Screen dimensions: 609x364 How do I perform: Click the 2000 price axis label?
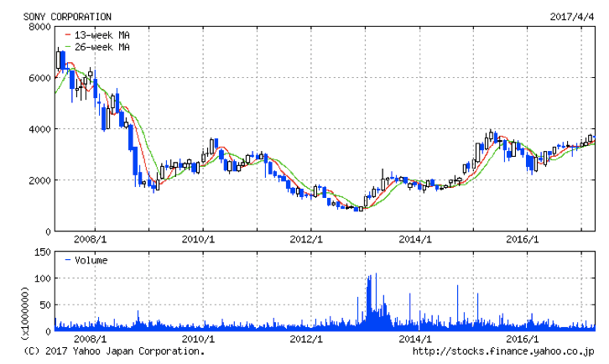click(39, 180)
